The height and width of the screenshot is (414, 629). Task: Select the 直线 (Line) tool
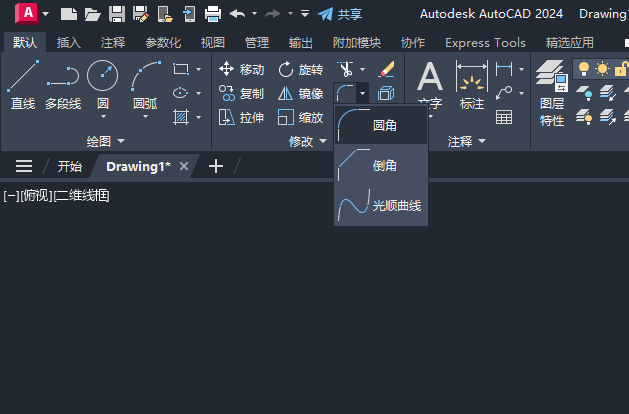pyautogui.click(x=23, y=85)
